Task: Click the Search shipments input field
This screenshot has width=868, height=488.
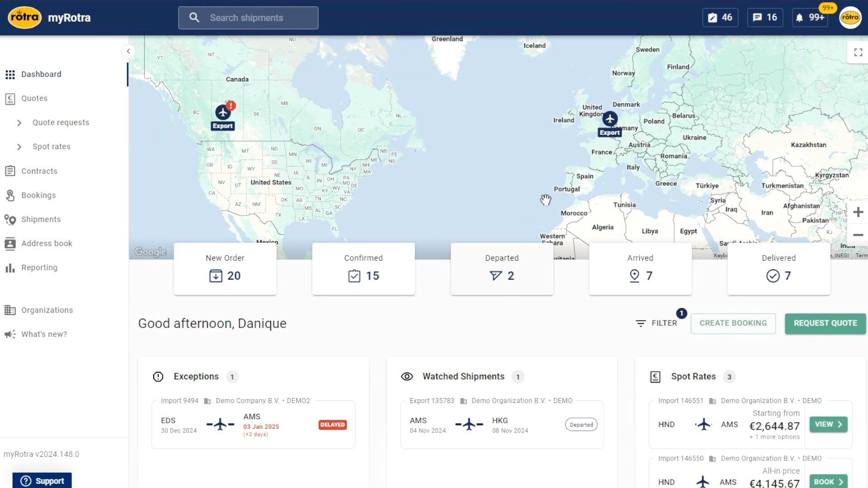Action: pyautogui.click(x=247, y=17)
